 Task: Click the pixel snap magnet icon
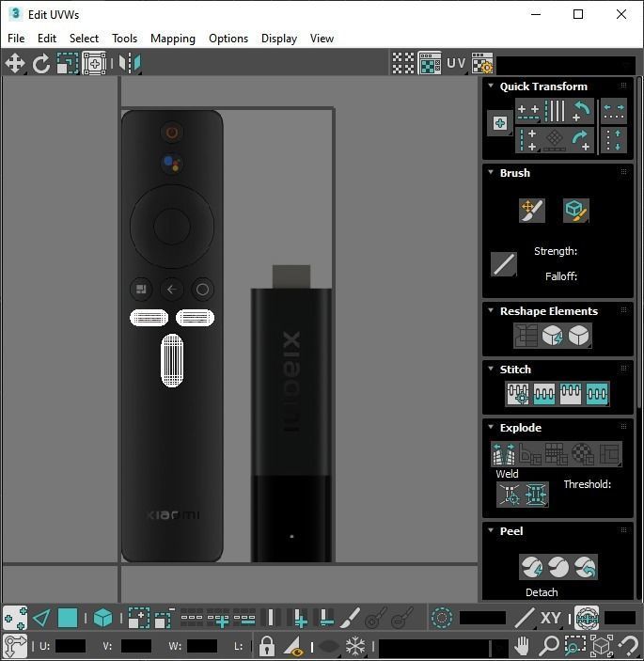point(628,645)
